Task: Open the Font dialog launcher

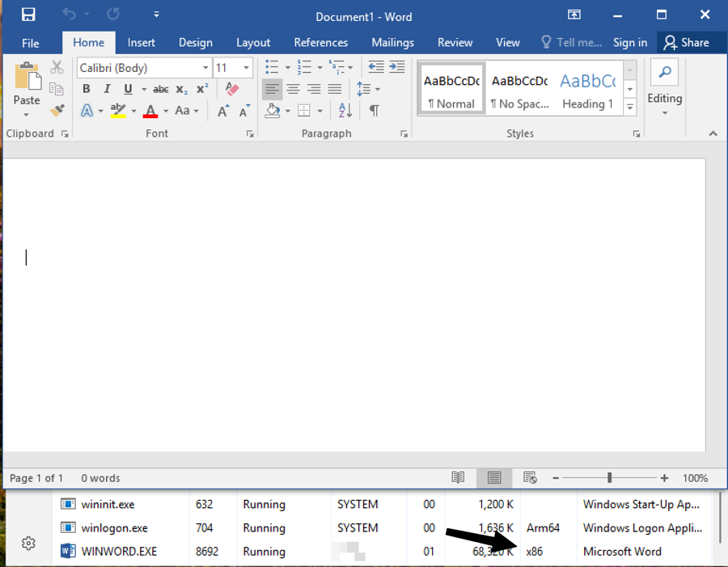Action: click(x=250, y=133)
